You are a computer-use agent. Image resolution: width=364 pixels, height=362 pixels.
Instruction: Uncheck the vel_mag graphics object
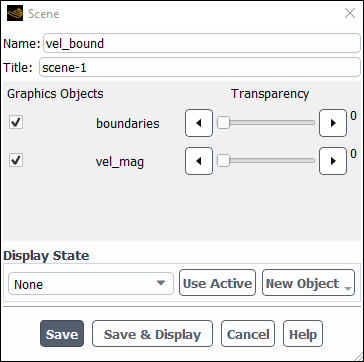(x=16, y=161)
